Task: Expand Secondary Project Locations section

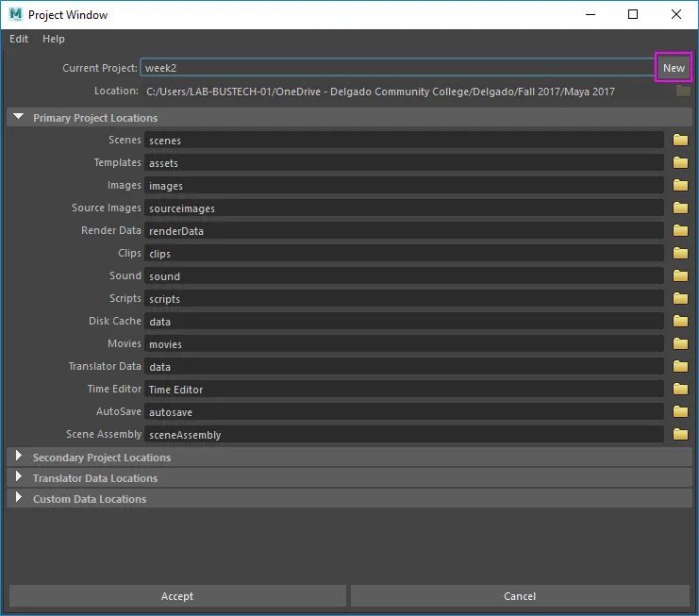Action: coord(18,456)
